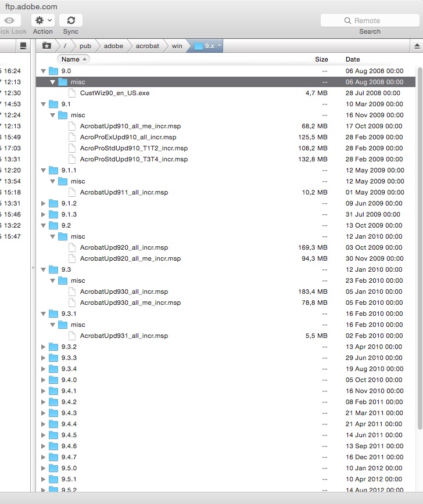Sort by the Size column header
This screenshot has height=504, width=423.
[x=321, y=59]
